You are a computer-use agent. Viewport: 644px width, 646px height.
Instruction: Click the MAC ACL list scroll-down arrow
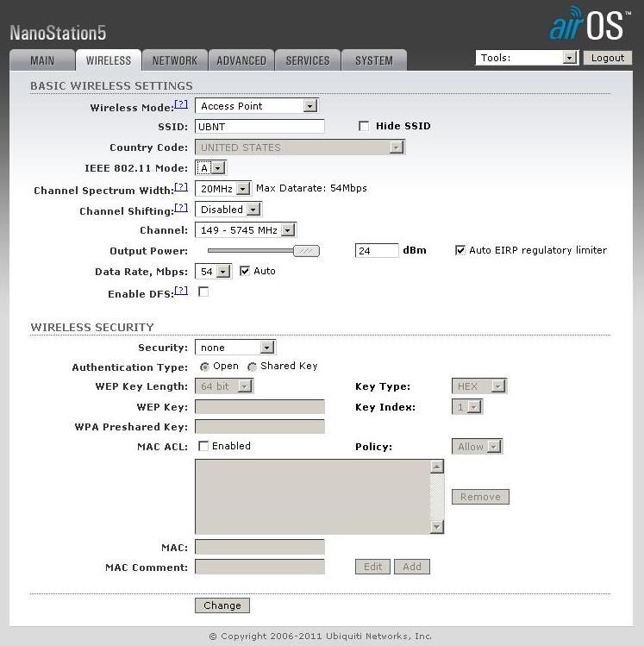(436, 526)
